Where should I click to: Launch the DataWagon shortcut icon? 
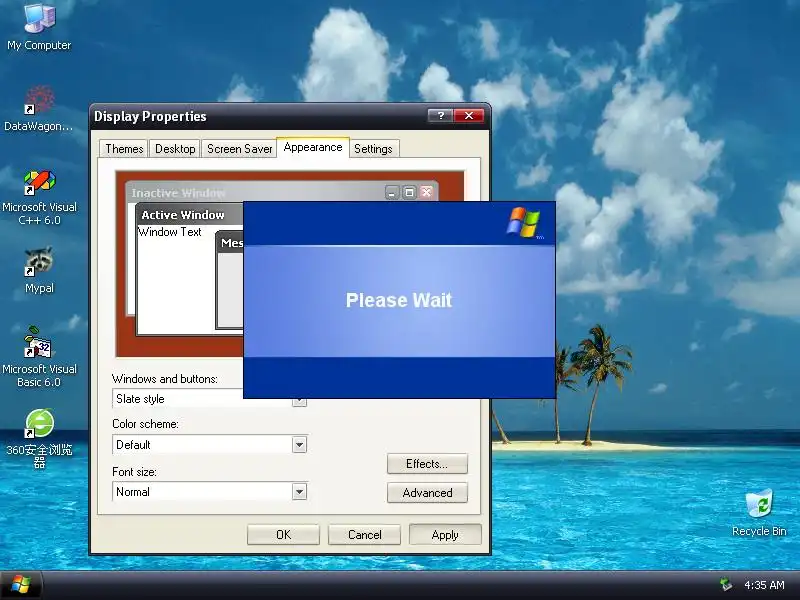[x=39, y=109]
